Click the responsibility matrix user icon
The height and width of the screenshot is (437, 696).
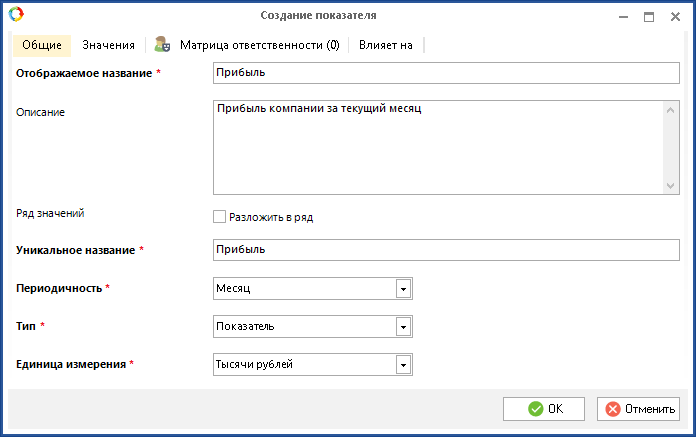tap(162, 45)
